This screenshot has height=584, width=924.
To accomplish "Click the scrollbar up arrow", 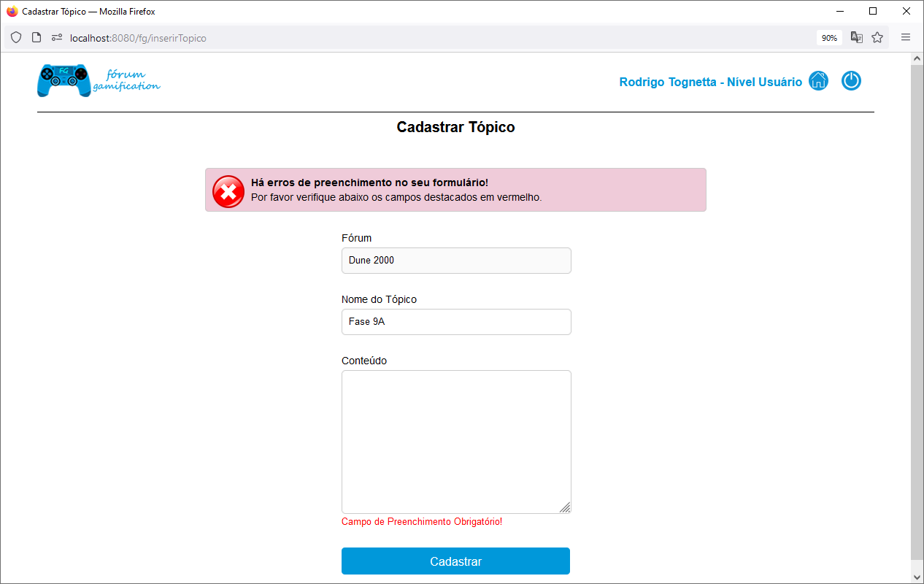I will pyautogui.click(x=917, y=58).
